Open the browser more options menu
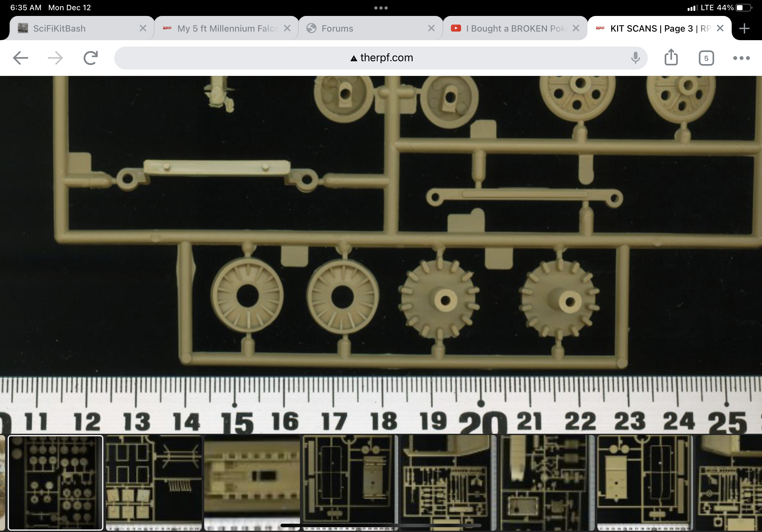 [x=742, y=58]
